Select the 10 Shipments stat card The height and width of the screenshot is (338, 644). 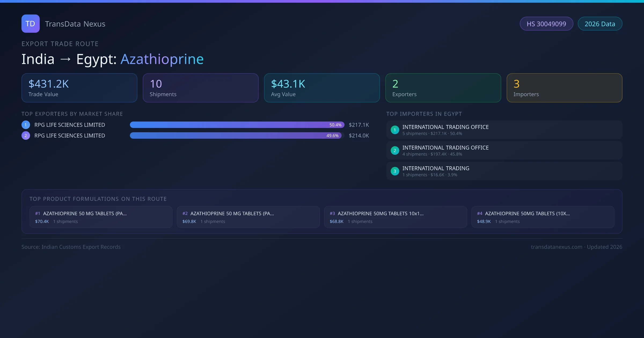pyautogui.click(x=201, y=88)
